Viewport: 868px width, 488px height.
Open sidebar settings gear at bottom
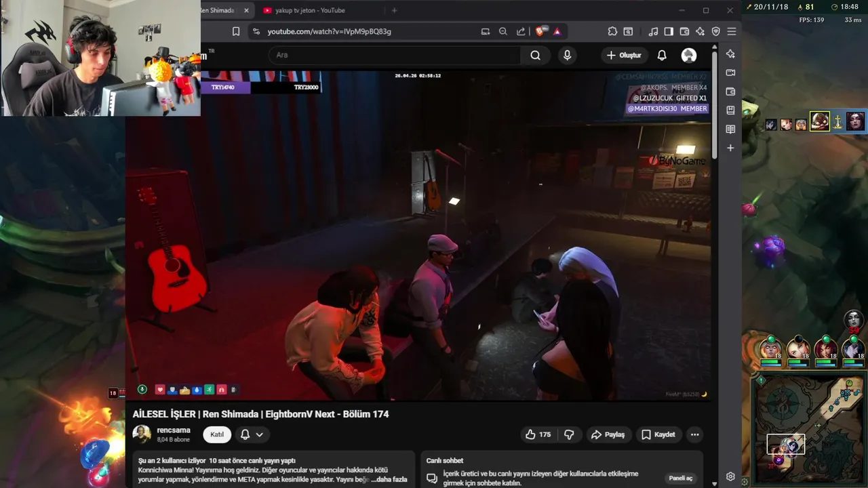(x=730, y=476)
